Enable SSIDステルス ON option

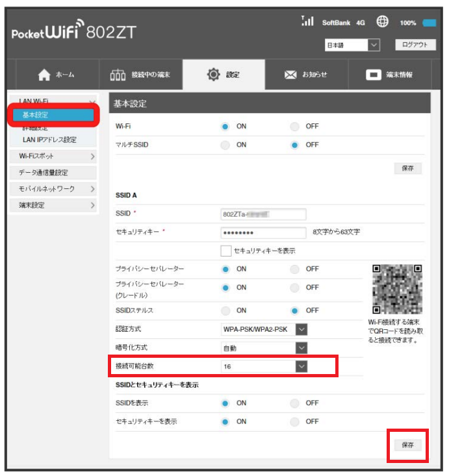click(225, 310)
